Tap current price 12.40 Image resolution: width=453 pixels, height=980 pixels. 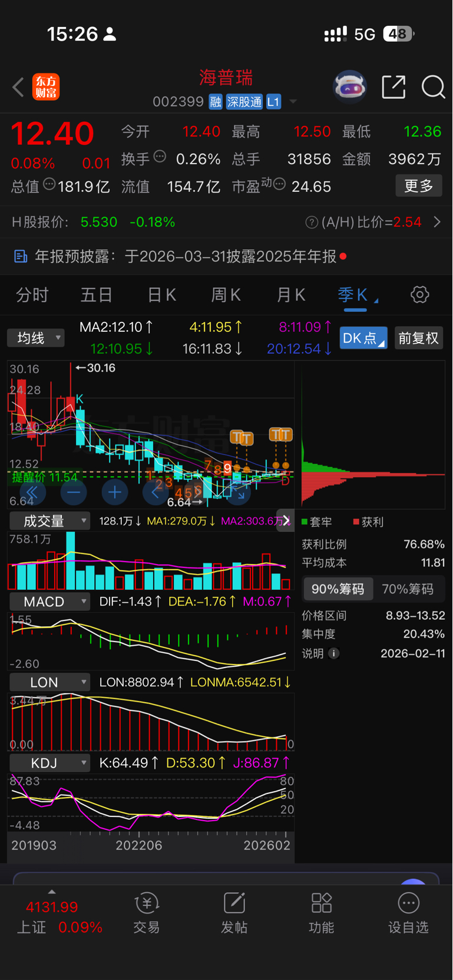52,134
